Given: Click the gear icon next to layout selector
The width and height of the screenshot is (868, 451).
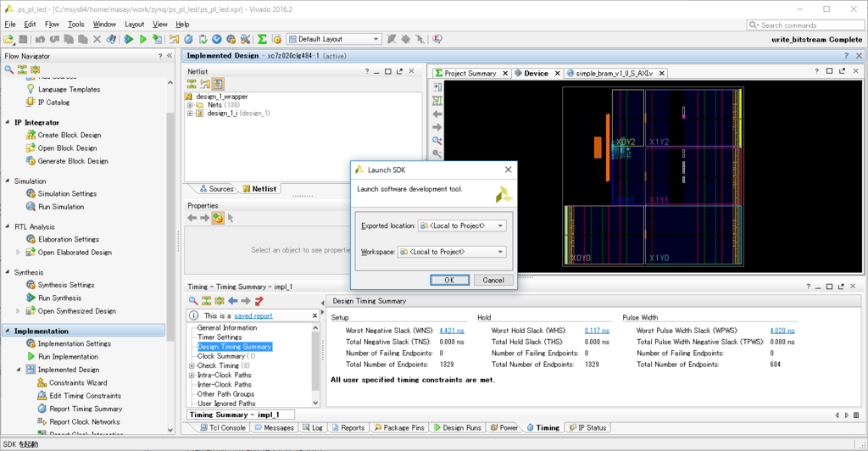Looking at the screenshot, I should (277, 39).
